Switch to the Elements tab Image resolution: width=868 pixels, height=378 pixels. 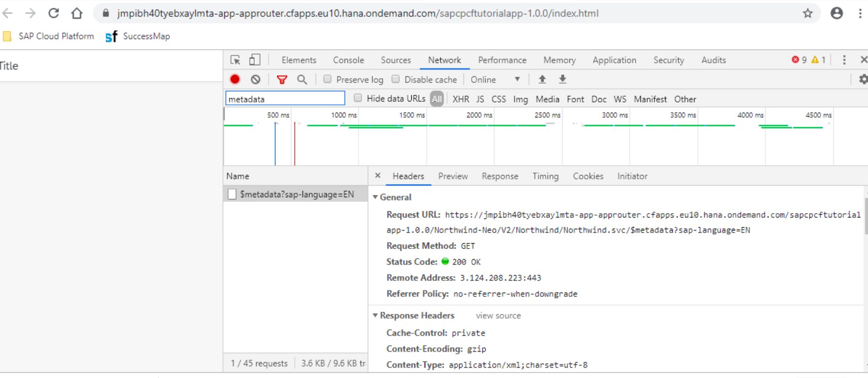(299, 60)
